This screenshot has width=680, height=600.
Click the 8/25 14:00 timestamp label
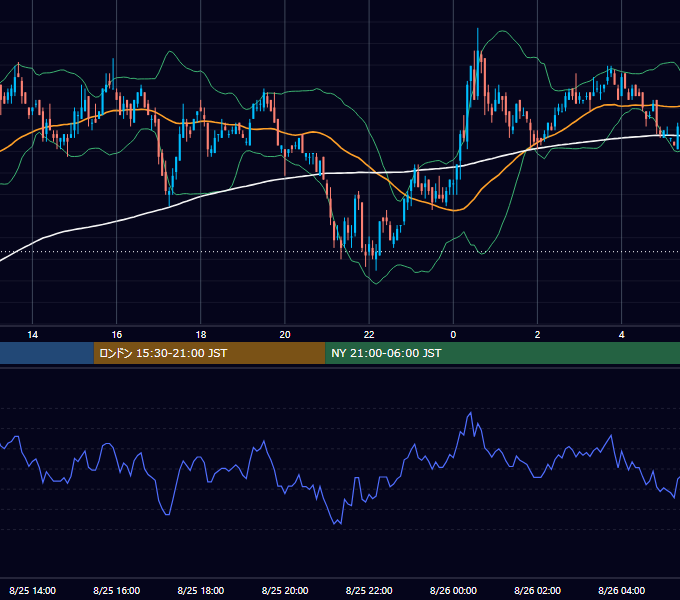click(x=33, y=590)
